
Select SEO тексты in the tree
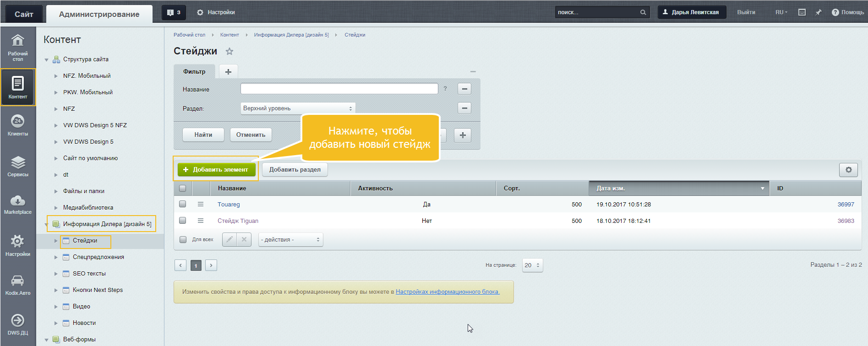(x=89, y=274)
